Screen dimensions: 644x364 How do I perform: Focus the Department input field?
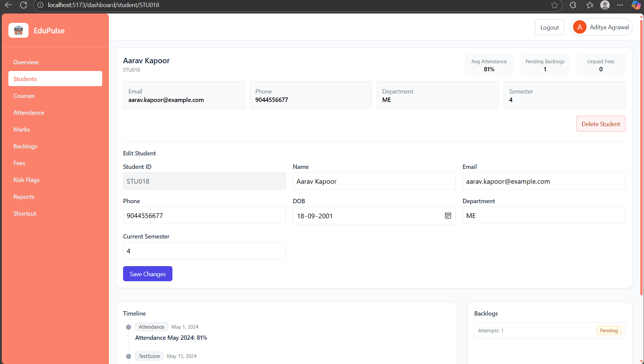pyautogui.click(x=544, y=216)
